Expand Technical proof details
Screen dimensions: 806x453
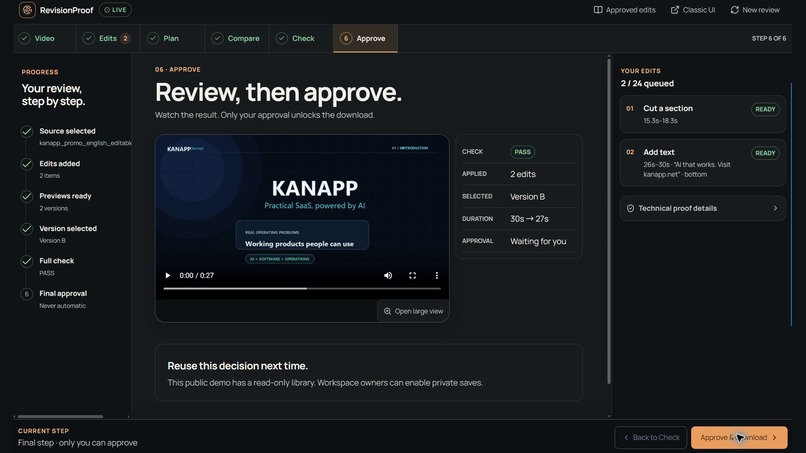[703, 208]
